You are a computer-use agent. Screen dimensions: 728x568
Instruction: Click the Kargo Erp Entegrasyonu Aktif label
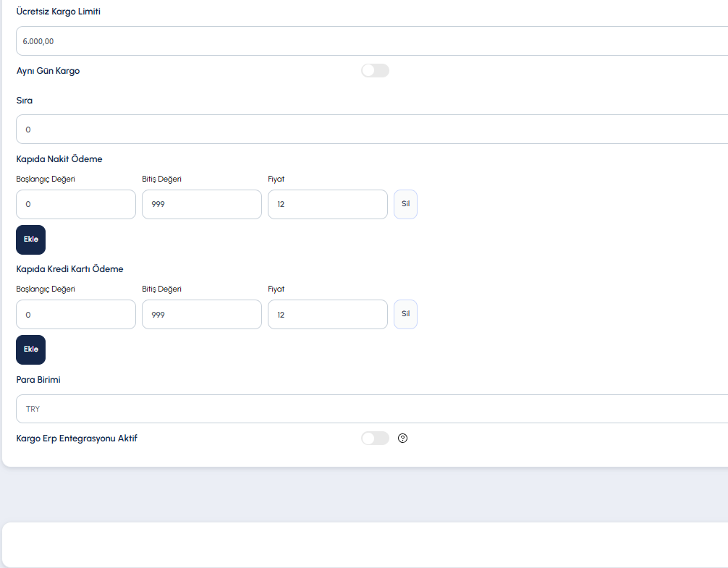(77, 438)
